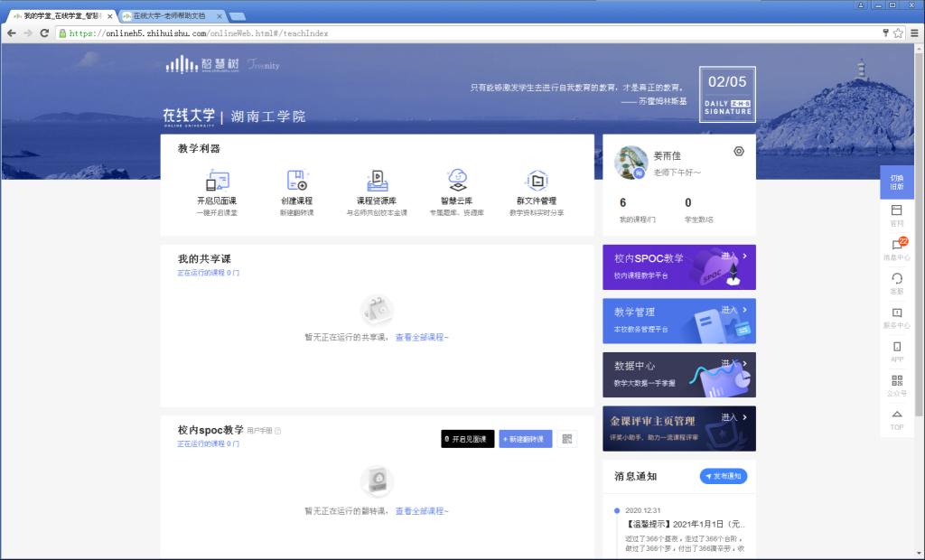Click 查看全部课程 link under 我的共享课
The image size is (925, 560).
tap(422, 337)
